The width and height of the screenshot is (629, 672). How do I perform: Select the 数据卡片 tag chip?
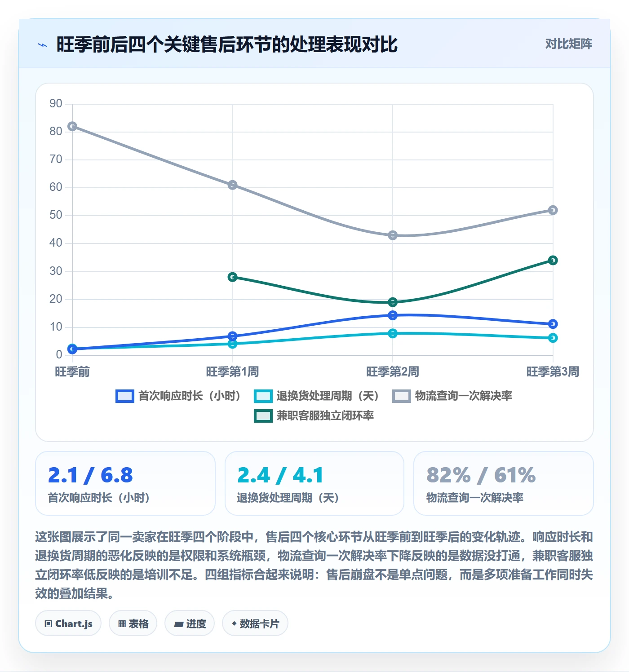click(255, 623)
